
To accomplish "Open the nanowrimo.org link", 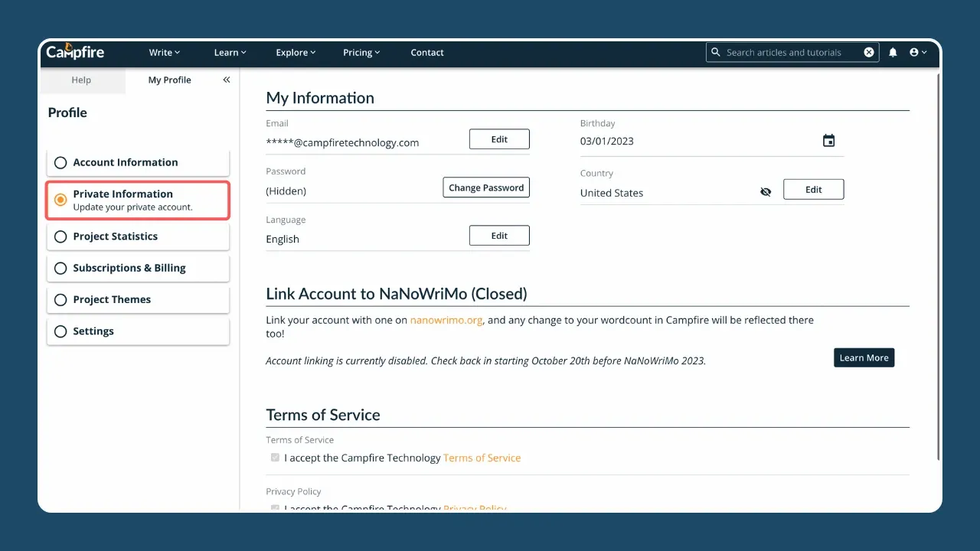I will click(x=446, y=320).
